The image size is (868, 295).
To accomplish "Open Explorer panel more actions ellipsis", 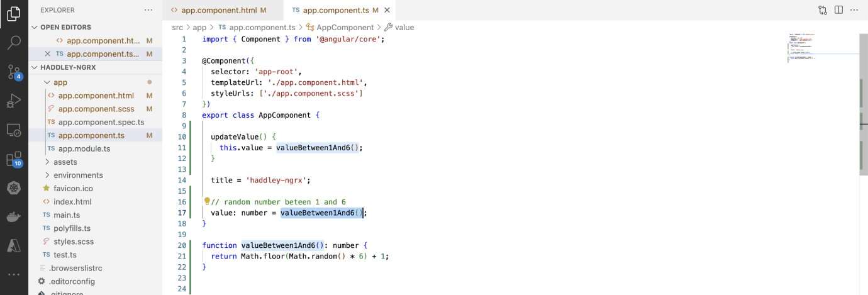I will click(x=148, y=10).
